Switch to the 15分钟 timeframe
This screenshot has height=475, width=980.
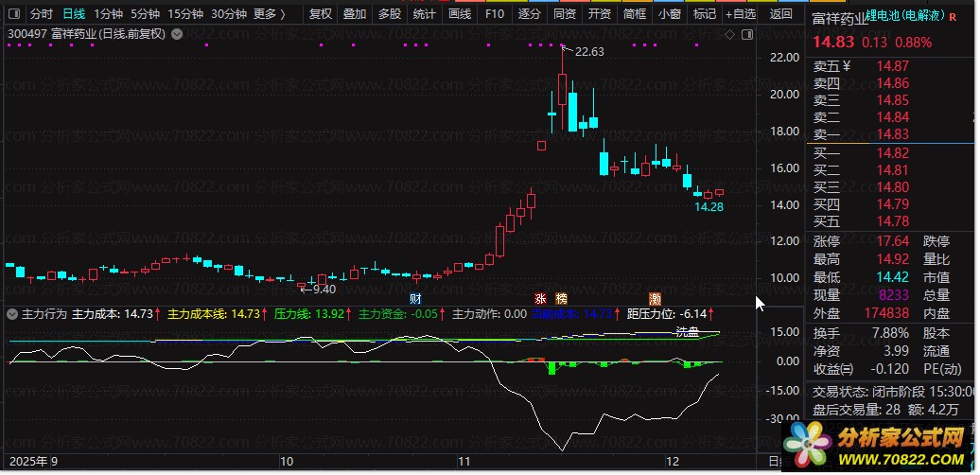(185, 14)
